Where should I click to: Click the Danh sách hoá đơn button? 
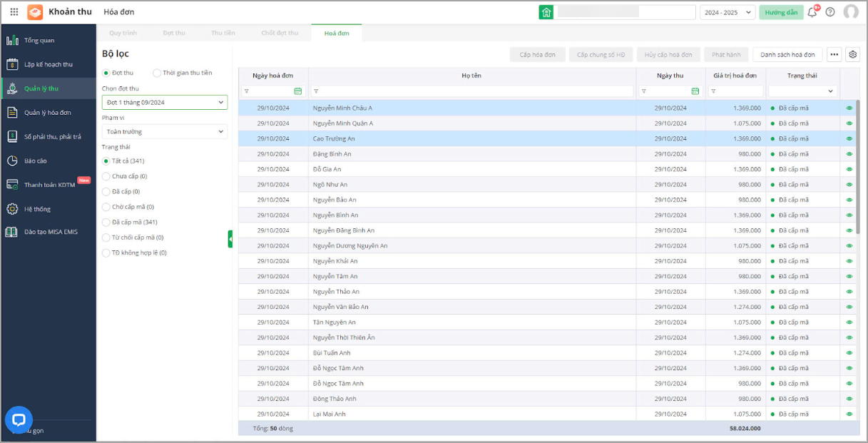(787, 55)
